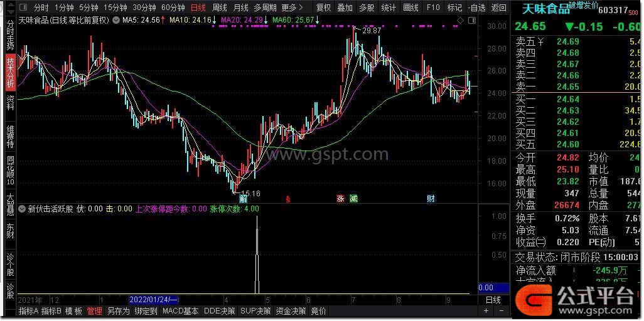Open the main chart indicator dropdown arrow
This screenshot has height=321, width=644.
(x=117, y=19)
